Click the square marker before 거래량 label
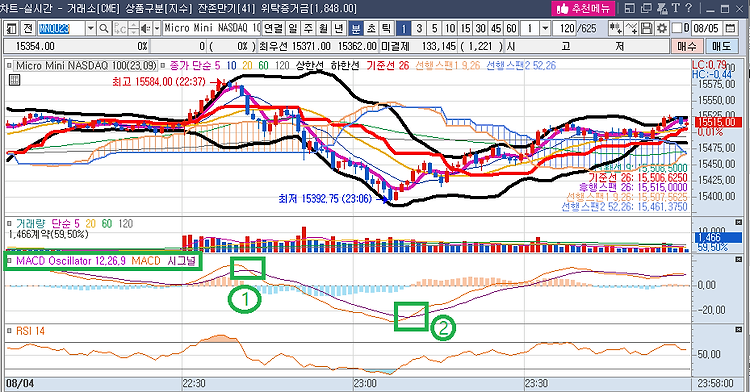This screenshot has width=750, height=392. (x=10, y=223)
